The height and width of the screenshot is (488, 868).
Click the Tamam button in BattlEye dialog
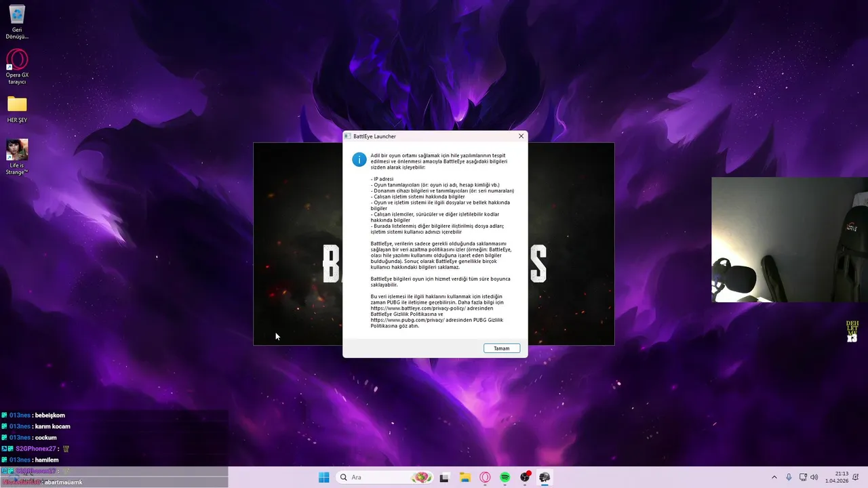pos(502,348)
